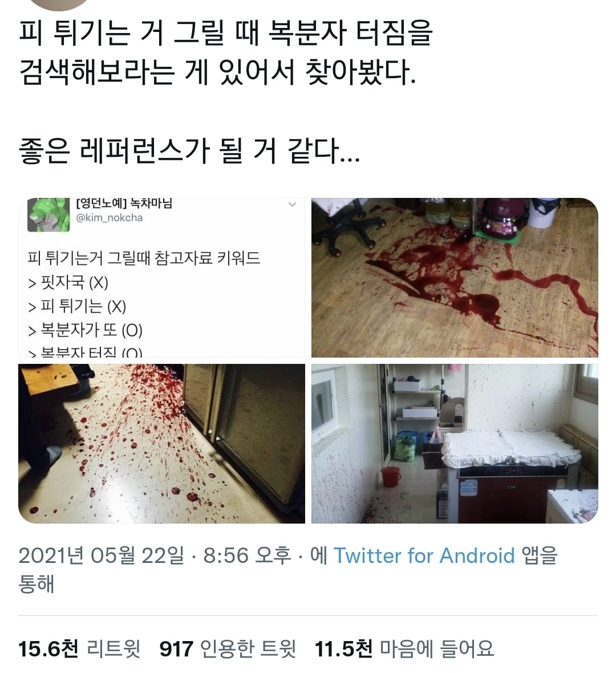Open the red splatter near glass door photo

[161, 443]
